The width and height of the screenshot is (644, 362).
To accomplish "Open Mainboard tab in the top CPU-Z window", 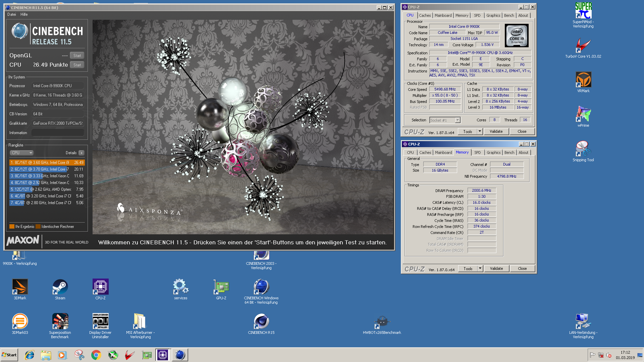I will point(443,15).
